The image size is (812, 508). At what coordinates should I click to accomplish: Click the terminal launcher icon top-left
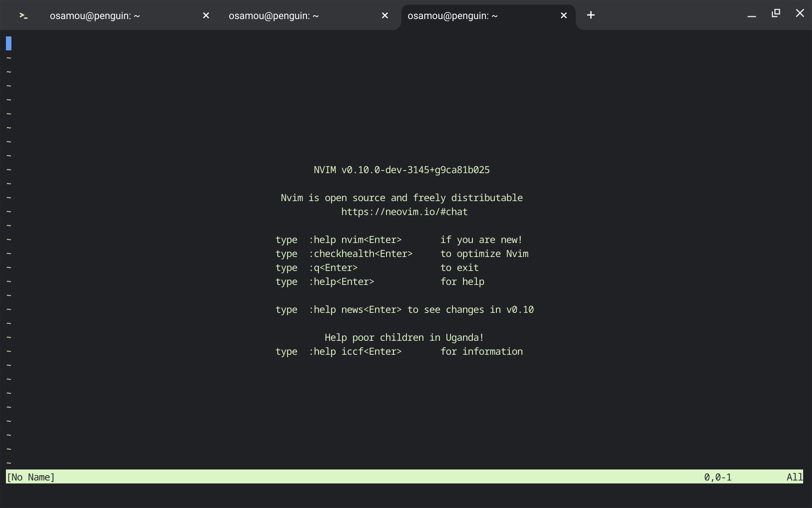click(23, 15)
